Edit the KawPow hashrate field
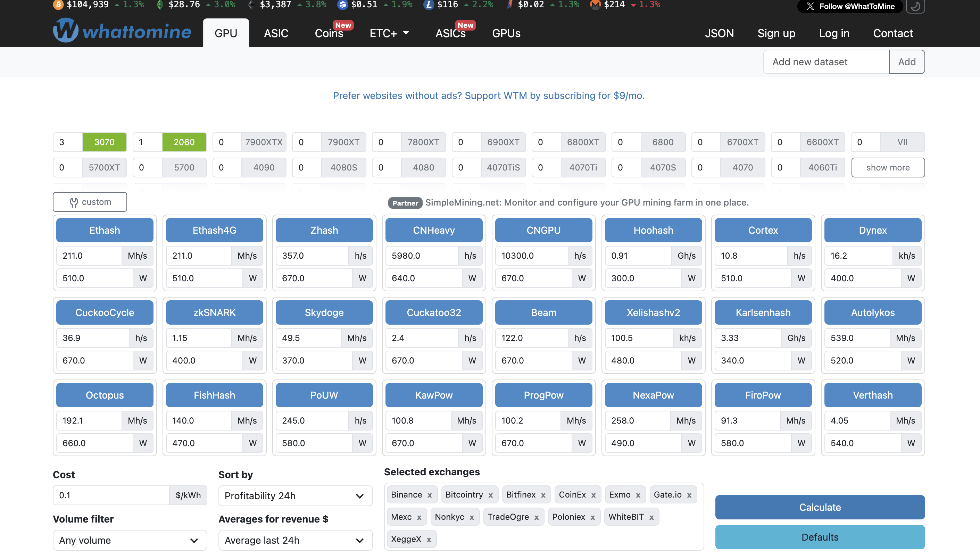This screenshot has width=980, height=559. 418,420
